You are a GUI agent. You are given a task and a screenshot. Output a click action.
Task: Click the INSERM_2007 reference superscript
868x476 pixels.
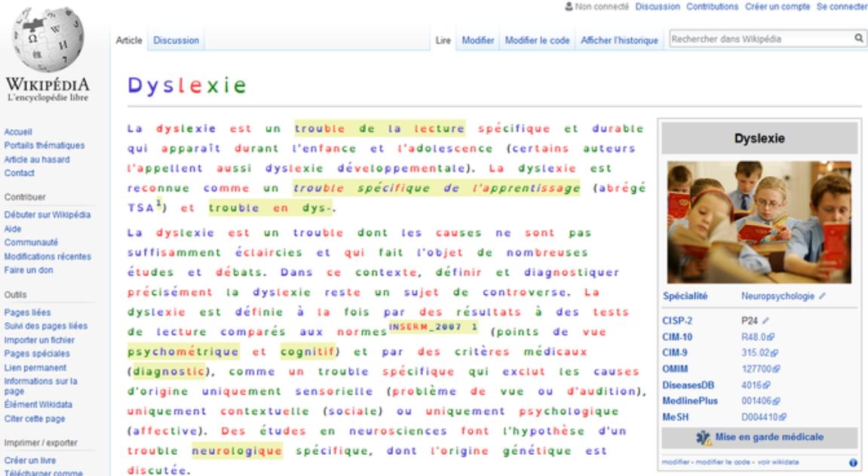433,327
